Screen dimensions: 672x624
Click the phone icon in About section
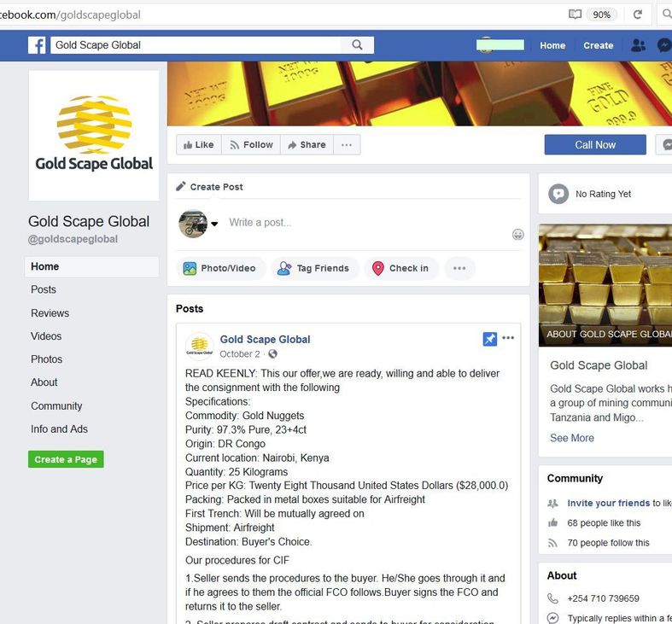tap(552, 598)
